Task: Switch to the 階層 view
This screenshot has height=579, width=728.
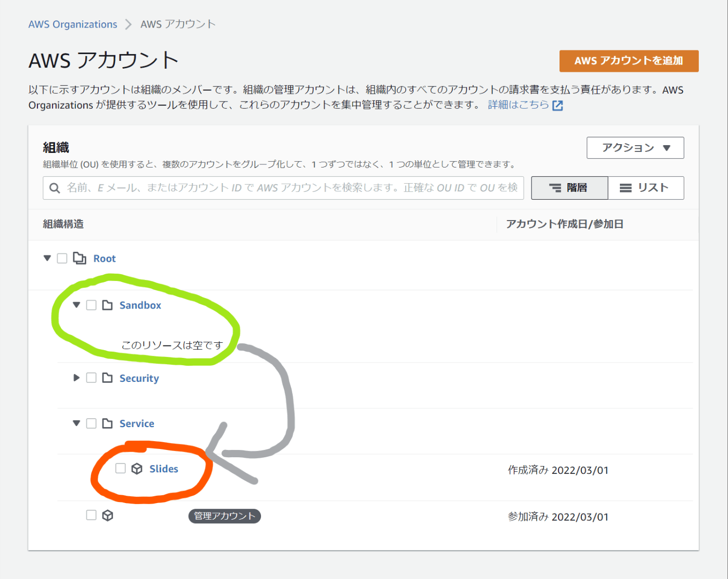Action: tap(569, 188)
